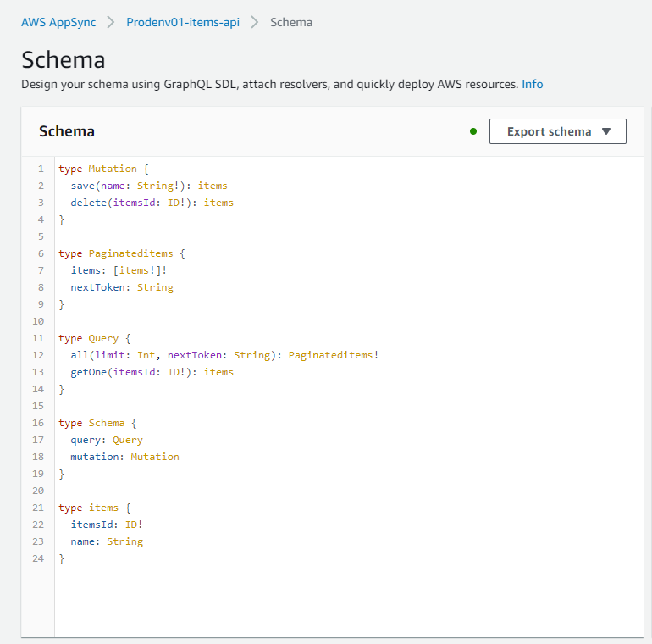Image resolution: width=652 pixels, height=644 pixels.
Task: Click the Paginateditems type name on line 6
Action: pos(130,253)
